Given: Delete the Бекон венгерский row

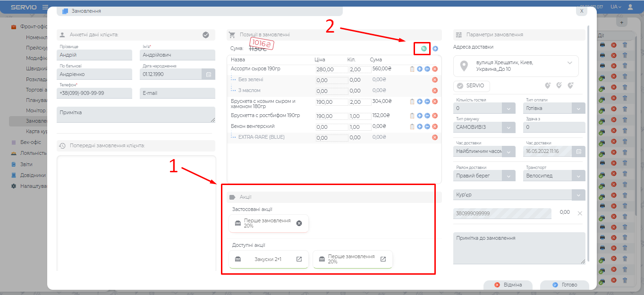Looking at the screenshot, I should pyautogui.click(x=435, y=126).
